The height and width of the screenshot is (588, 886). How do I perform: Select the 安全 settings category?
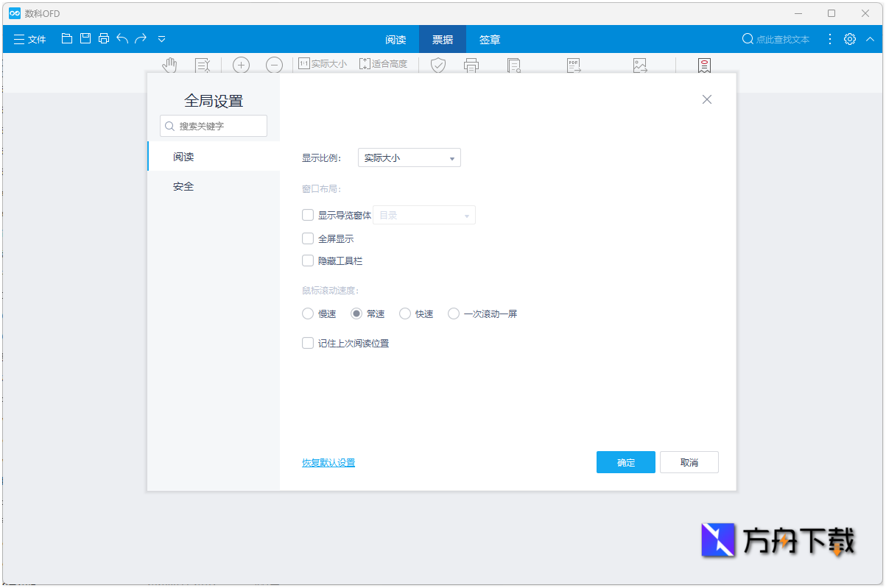click(214, 186)
